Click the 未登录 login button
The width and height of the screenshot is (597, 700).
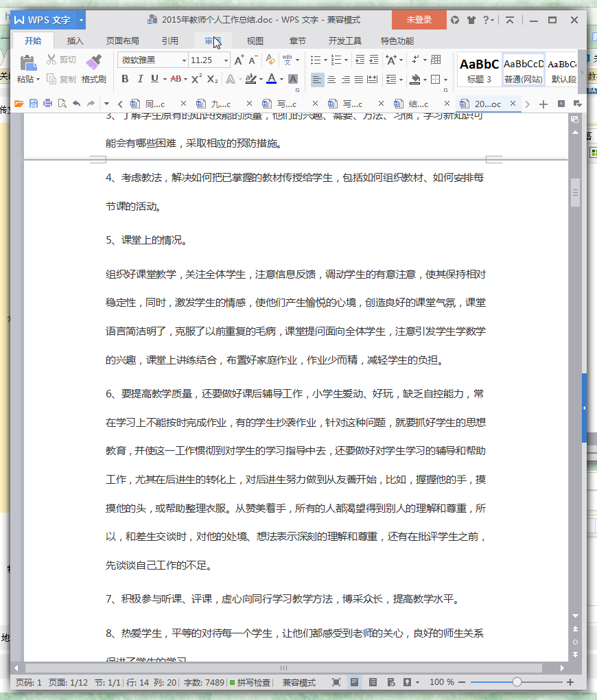pos(419,20)
